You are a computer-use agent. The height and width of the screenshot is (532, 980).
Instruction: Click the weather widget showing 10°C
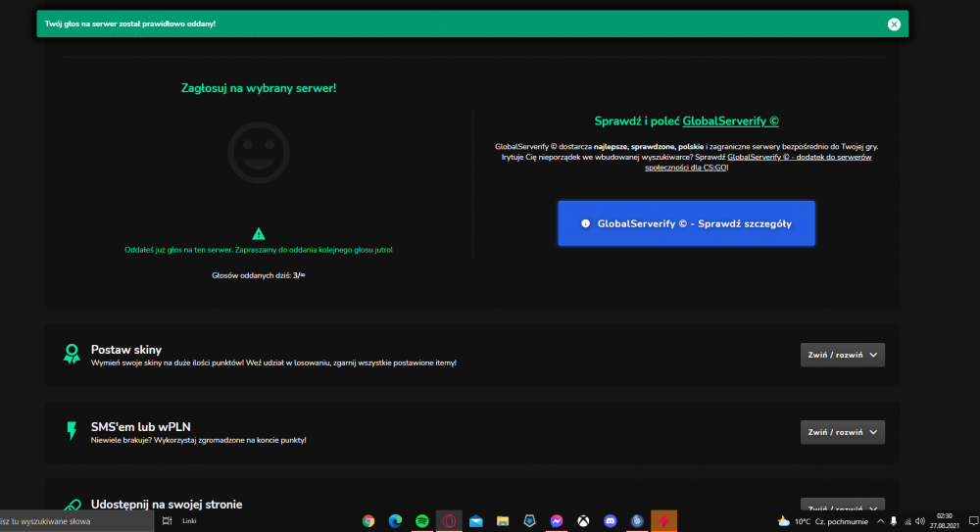pyautogui.click(x=822, y=521)
